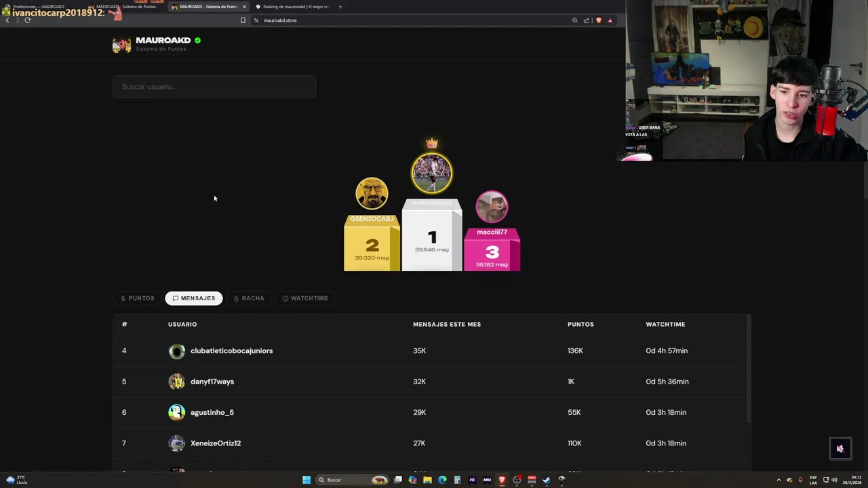
Task: Open XeneizeOrtiz12 profile
Action: point(216,443)
